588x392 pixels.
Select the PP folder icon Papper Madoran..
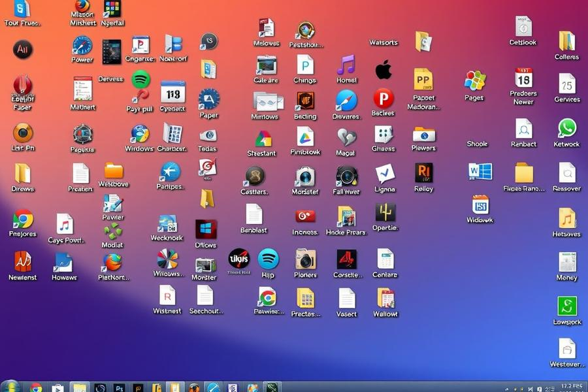423,80
